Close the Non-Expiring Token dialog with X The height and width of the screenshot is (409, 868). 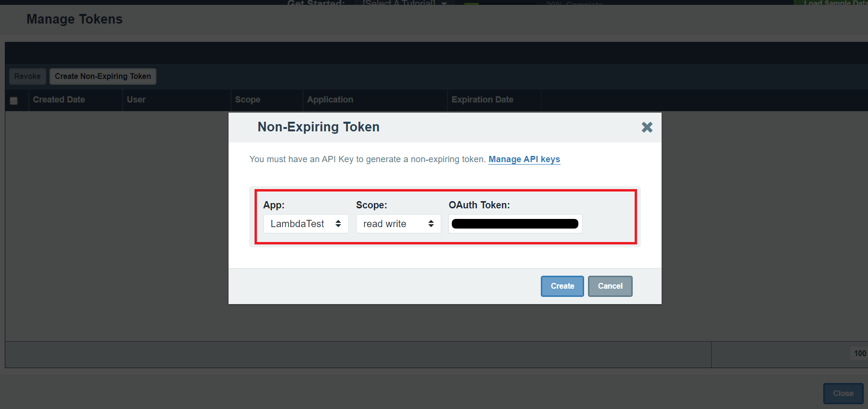coord(647,127)
